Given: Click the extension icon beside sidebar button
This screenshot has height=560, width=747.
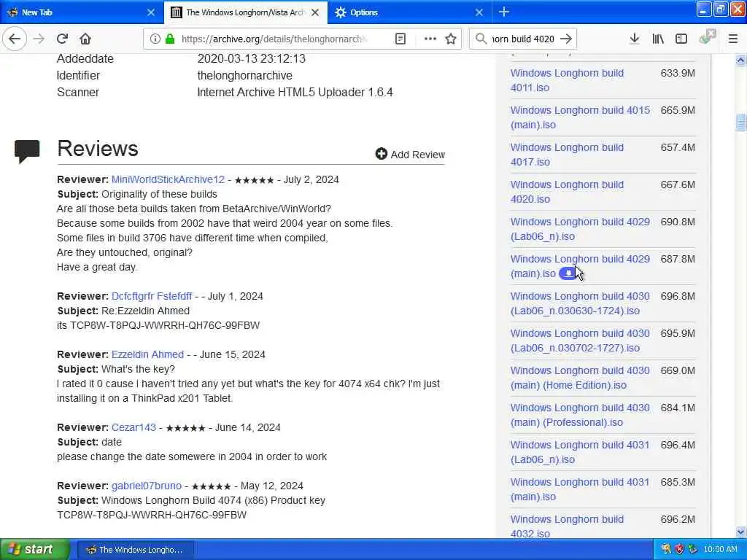Looking at the screenshot, I should (708, 36).
